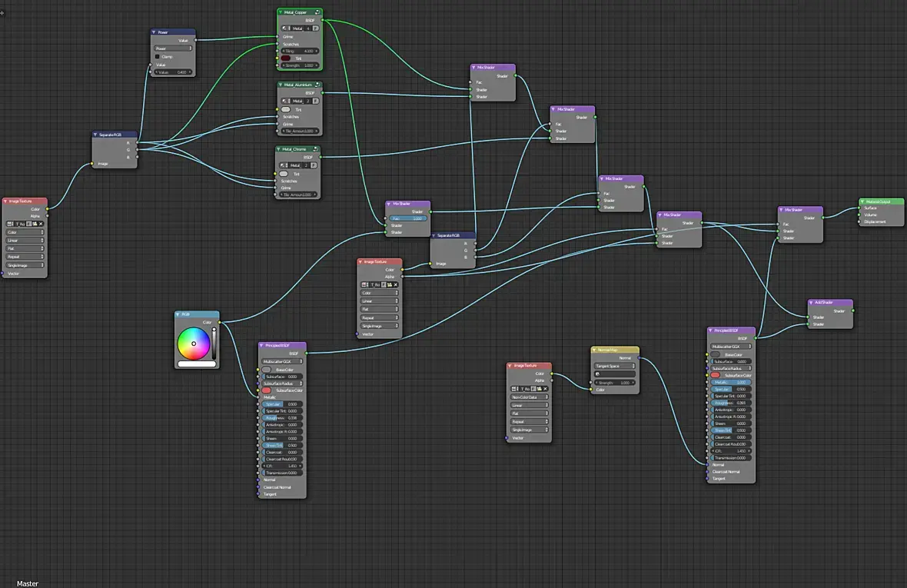Collapse the Metal_Chrome node

(x=279, y=149)
